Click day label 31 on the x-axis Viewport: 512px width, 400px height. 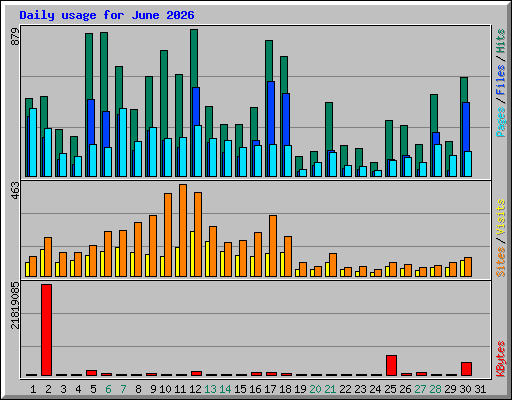point(480,389)
